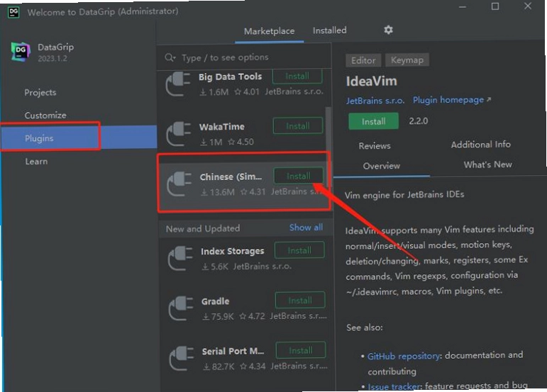Select Serial Port M... plugin name
547x392 pixels.
233,351
